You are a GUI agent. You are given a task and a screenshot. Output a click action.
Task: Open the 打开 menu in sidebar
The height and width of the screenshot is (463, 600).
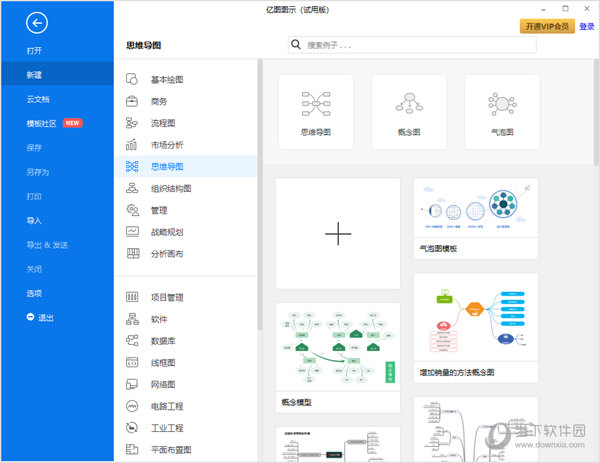[x=34, y=51]
